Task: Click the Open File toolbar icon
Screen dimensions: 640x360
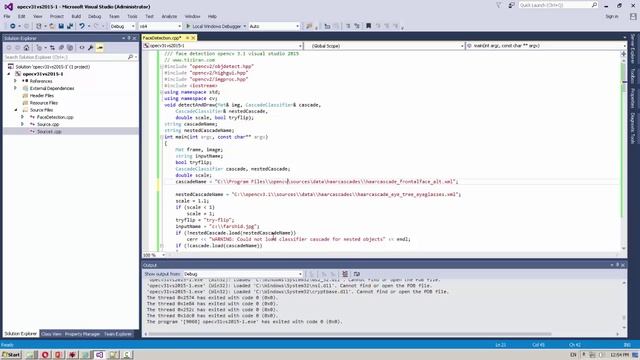Action: pyautogui.click(x=52, y=26)
